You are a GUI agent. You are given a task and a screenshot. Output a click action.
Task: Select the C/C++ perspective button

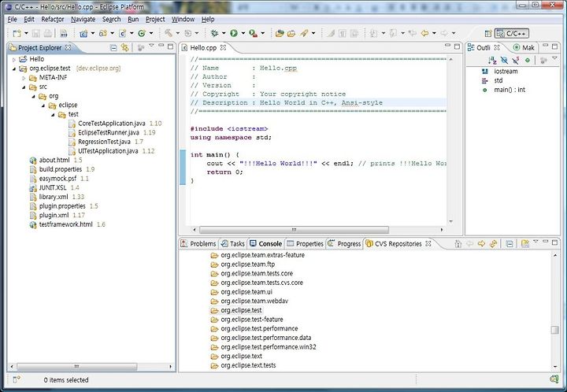512,34
